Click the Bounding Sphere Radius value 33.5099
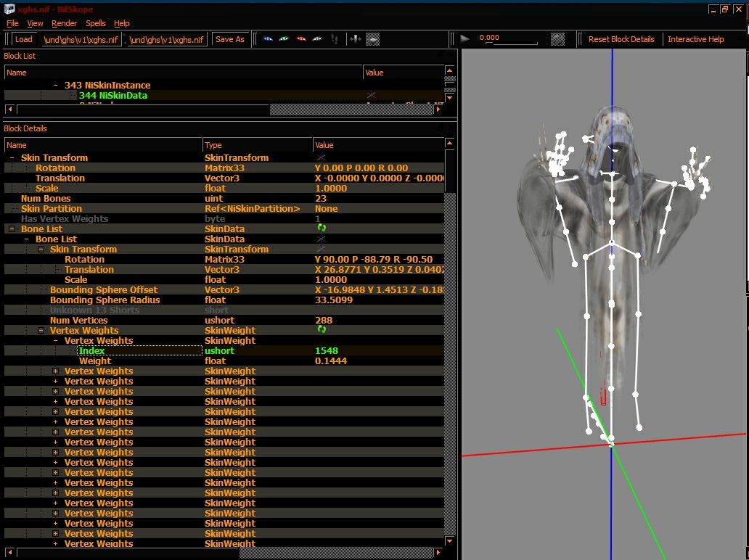This screenshot has width=749, height=560. click(333, 300)
